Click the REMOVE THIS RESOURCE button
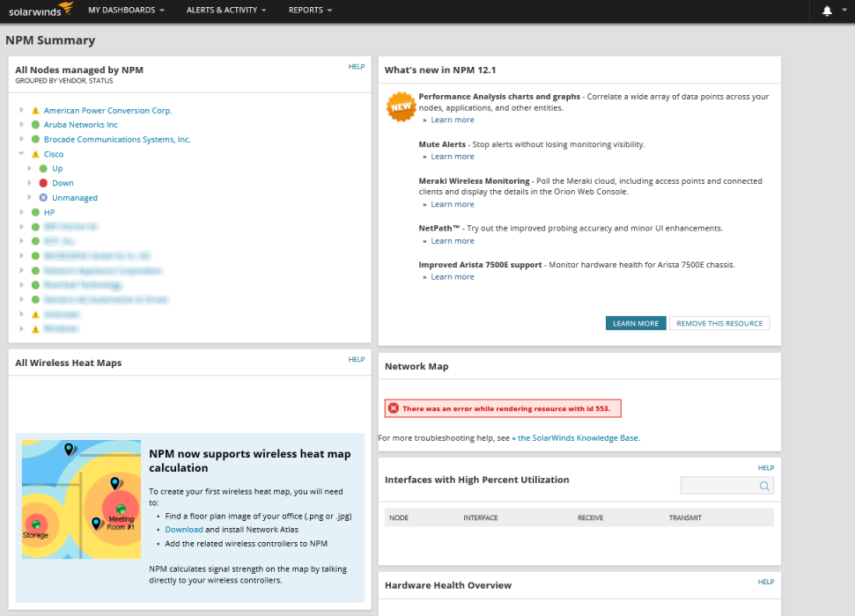Viewport: 855px width, 616px height. (719, 323)
